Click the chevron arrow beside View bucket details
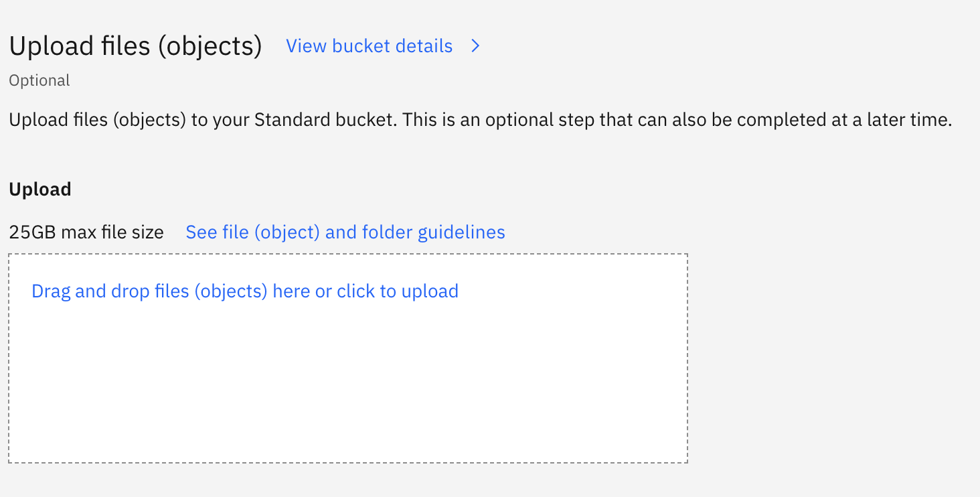This screenshot has width=980, height=497. [x=475, y=46]
